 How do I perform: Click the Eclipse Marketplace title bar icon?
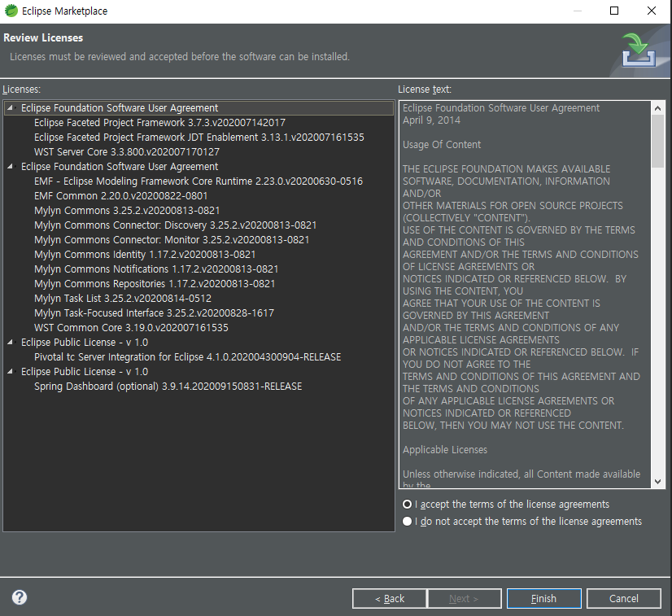point(11,11)
